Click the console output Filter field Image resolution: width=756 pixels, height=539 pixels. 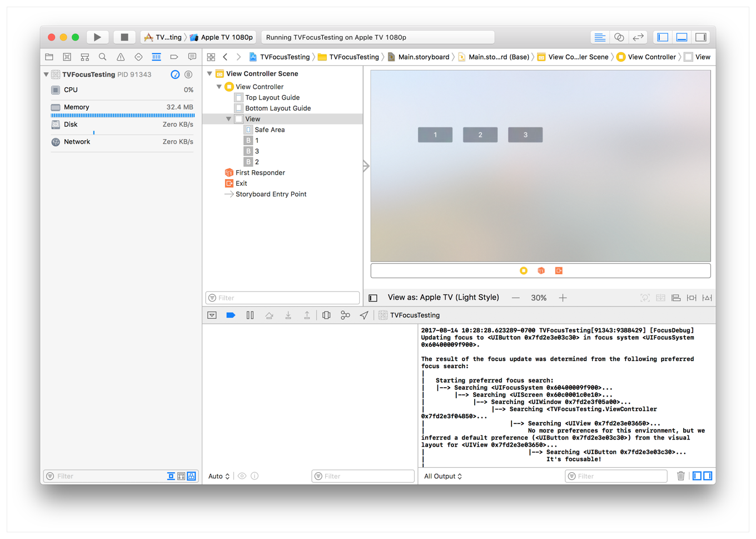coord(617,476)
